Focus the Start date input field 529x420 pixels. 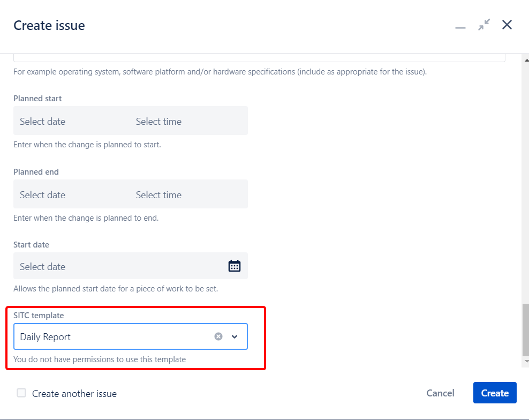pos(118,266)
